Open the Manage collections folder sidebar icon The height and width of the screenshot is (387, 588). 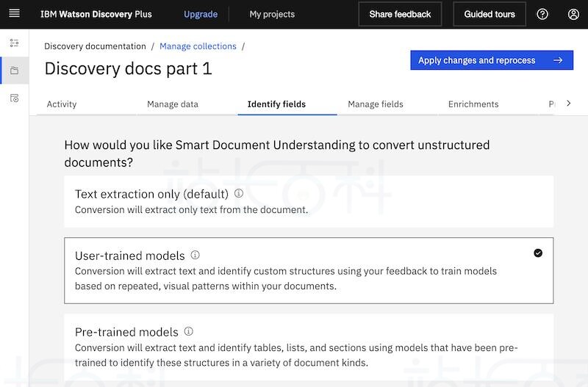point(14,70)
